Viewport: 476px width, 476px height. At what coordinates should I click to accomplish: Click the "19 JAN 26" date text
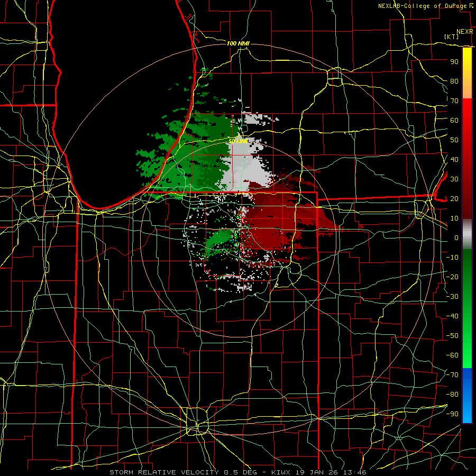[317, 472]
